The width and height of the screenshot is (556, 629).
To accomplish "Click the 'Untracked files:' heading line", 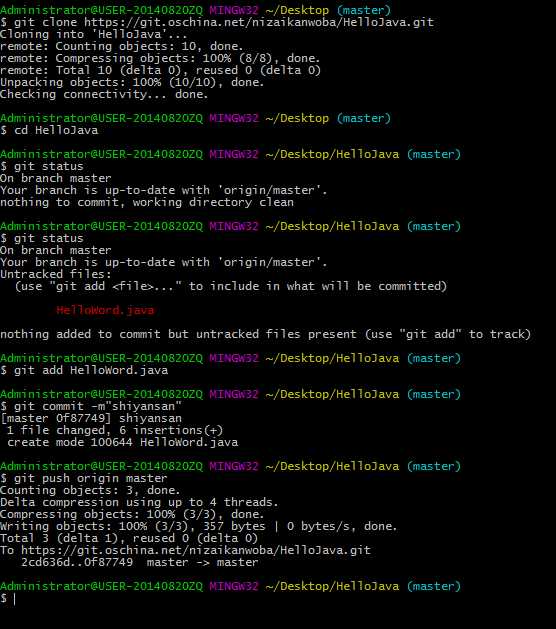I will 56,274.
